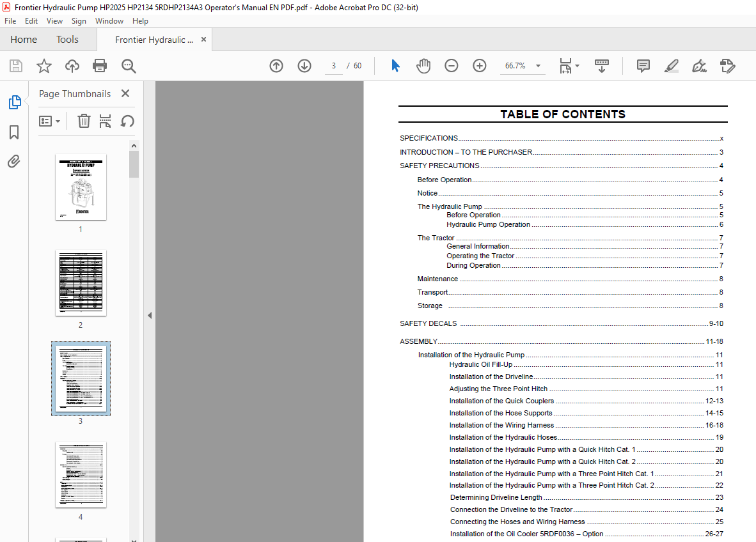Screen dimensions: 756x542
Task: Click 'Installation of the Oil Cooler 5RDF0036' line
Action: pos(587,534)
